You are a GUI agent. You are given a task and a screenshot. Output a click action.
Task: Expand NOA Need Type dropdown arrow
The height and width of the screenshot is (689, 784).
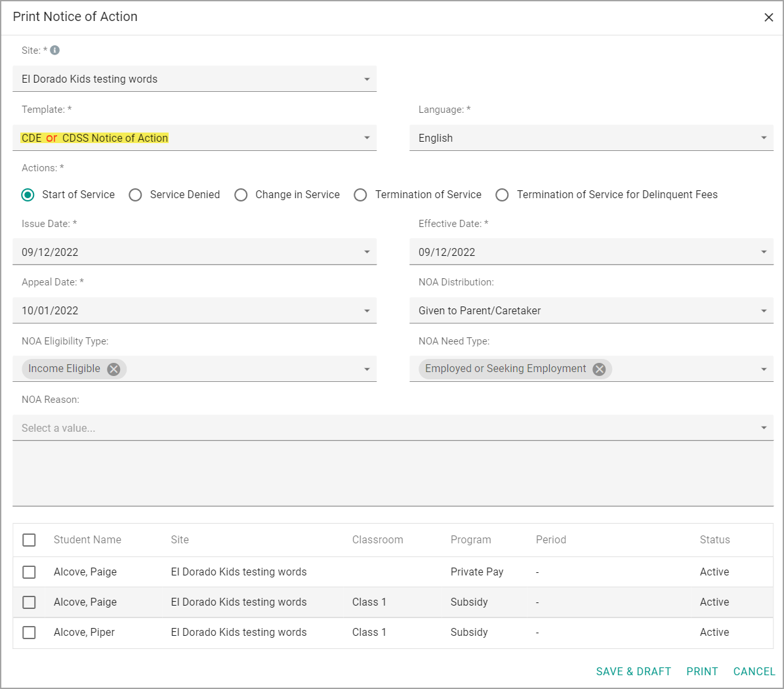tap(764, 369)
